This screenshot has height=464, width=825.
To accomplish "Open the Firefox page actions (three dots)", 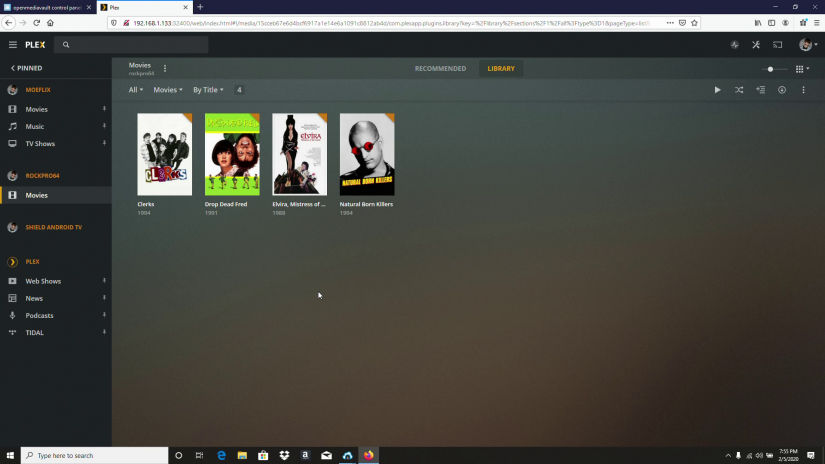I will click(x=670, y=23).
